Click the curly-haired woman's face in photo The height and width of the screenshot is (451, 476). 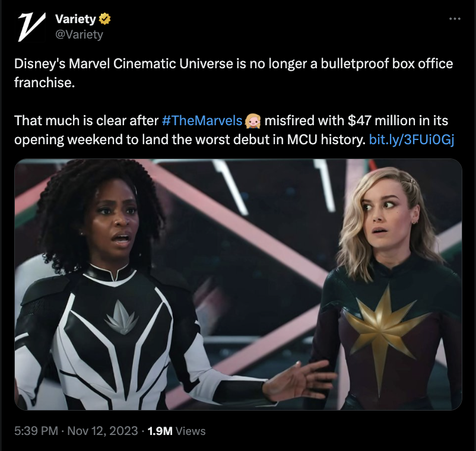click(x=117, y=220)
